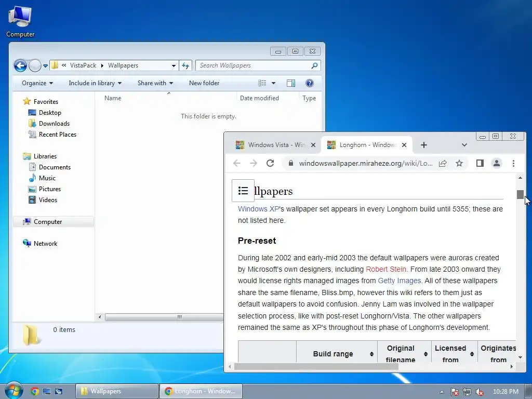Viewport: 532px width, 399px height.
Task: Click Explorer's forward navigation button
Action: [x=35, y=65]
